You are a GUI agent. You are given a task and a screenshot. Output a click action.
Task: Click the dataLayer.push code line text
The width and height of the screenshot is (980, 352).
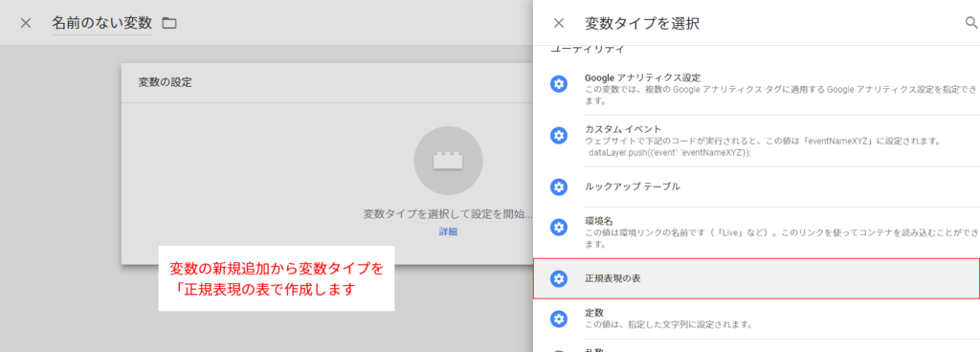coord(670,152)
